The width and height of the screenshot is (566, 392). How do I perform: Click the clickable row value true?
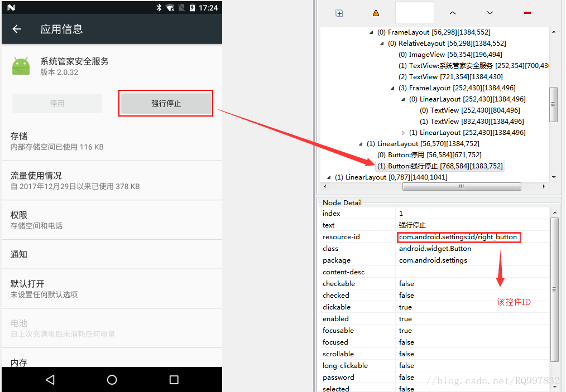point(405,307)
